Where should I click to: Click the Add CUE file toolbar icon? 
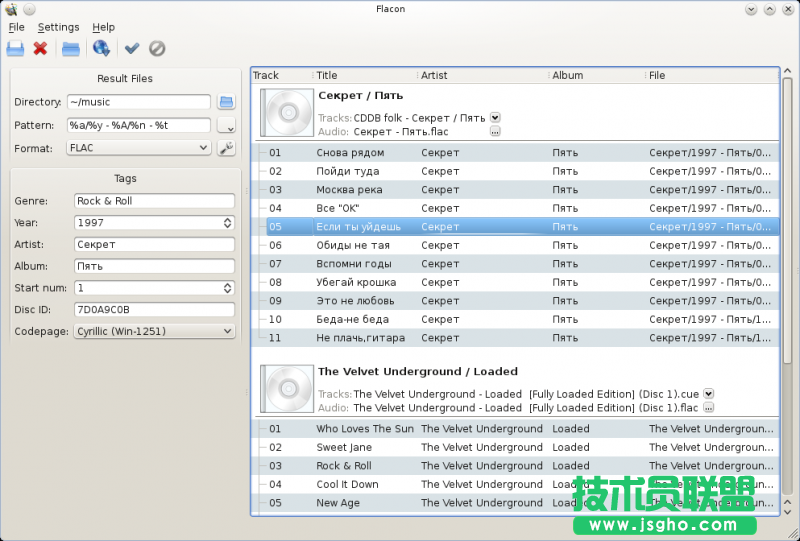coord(15,48)
